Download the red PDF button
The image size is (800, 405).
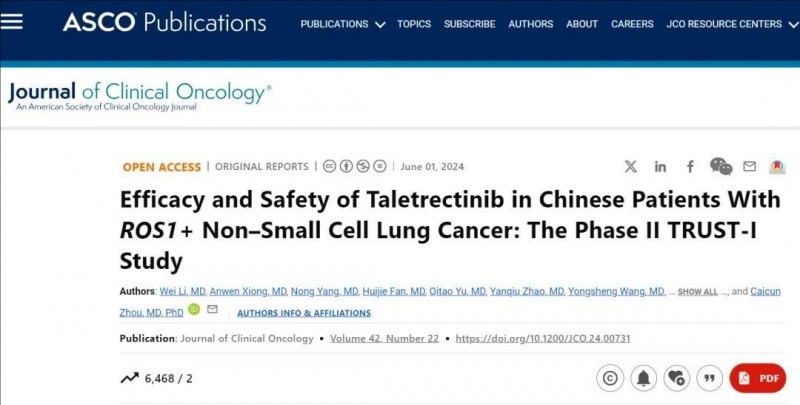(758, 378)
